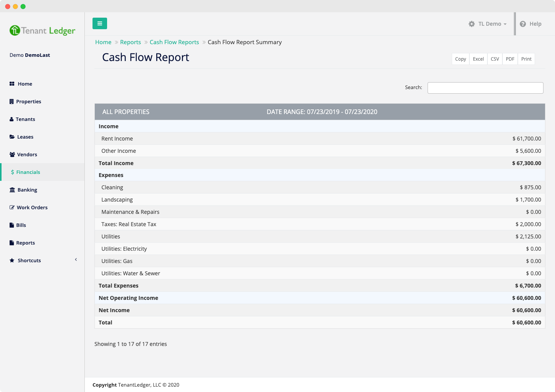Screen dimensions: 555x392
Task: Toggle the sidebar with the hamburger button
Action: 100,23
